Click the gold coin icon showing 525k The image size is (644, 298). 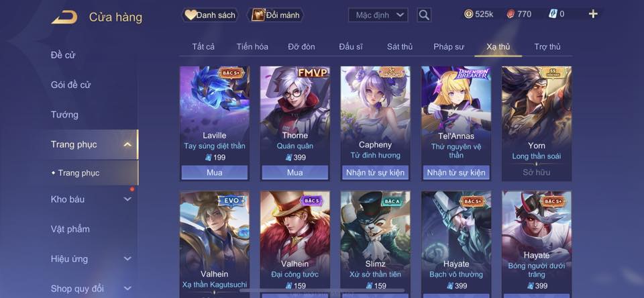469,14
